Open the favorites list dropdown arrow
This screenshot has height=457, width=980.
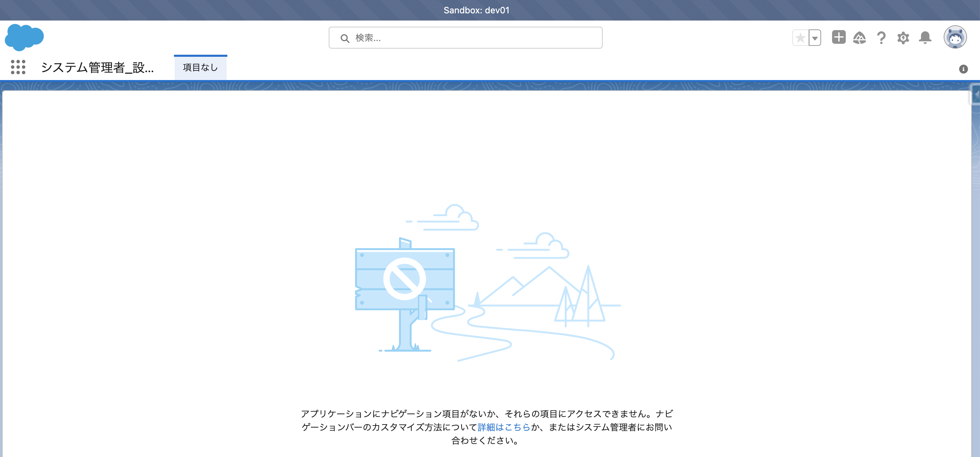click(814, 37)
